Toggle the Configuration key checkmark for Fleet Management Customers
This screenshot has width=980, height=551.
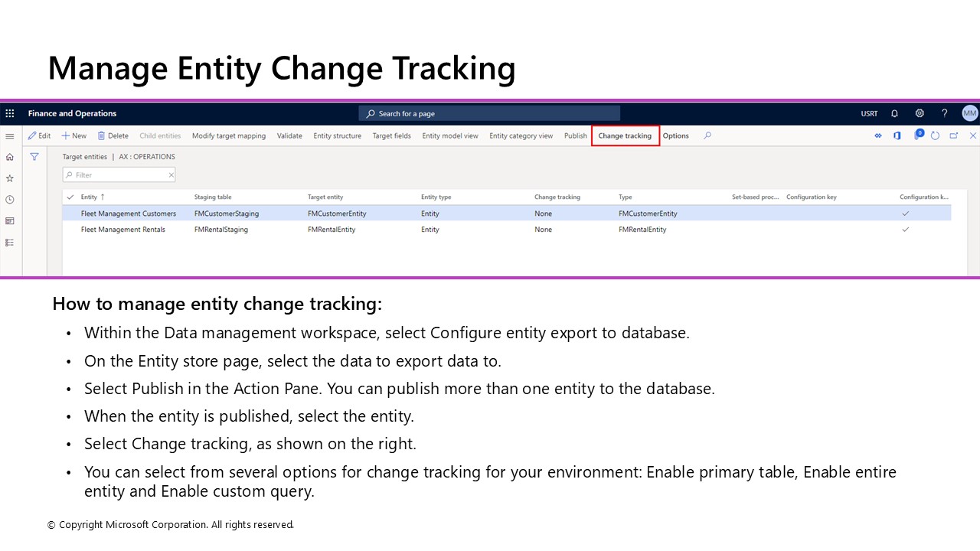tap(905, 214)
